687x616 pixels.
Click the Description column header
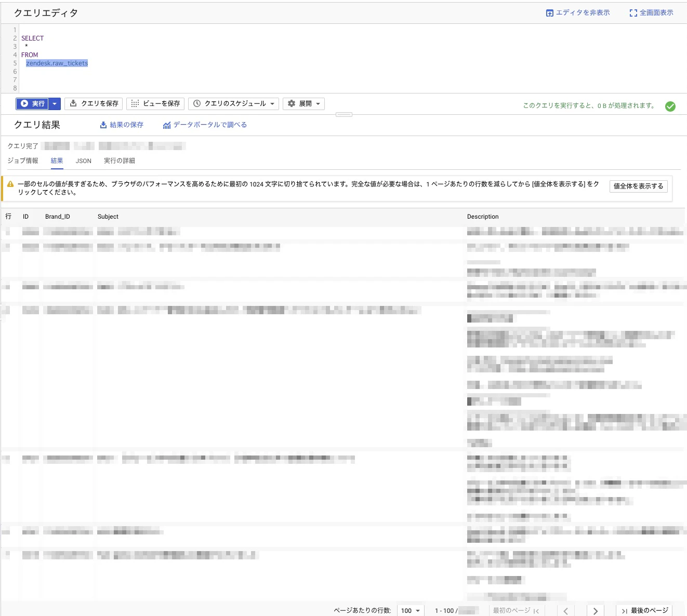pyautogui.click(x=483, y=217)
